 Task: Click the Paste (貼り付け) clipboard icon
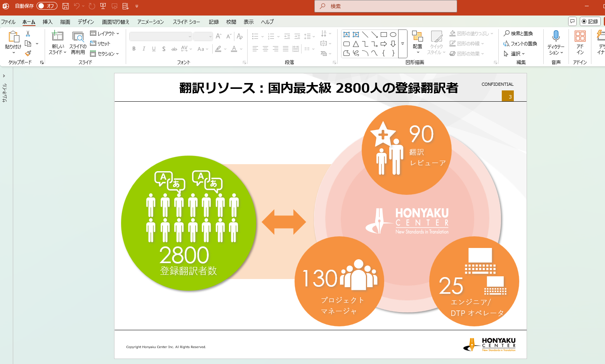(13, 36)
